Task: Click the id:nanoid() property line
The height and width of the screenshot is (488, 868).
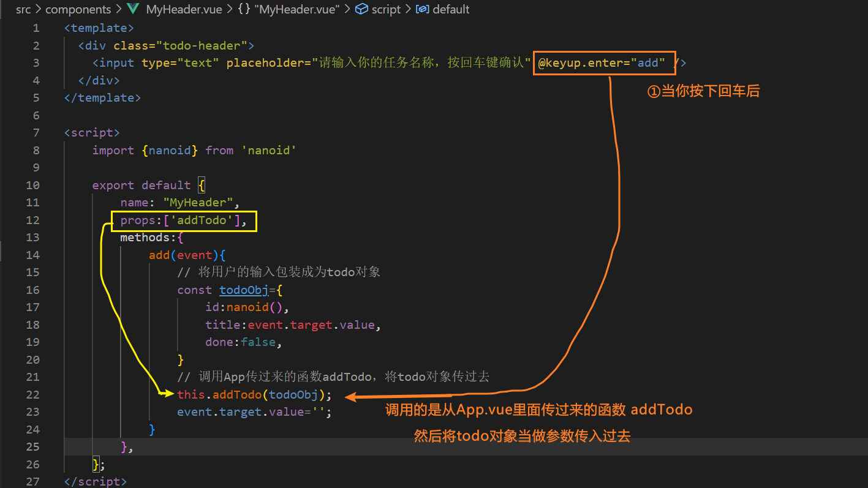Action: 247,307
